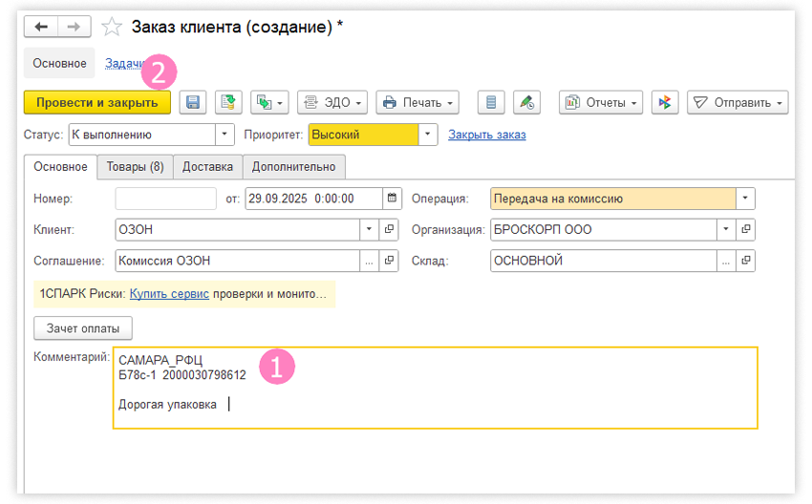812x504 pixels.
Task: Click the save (floppy disk) icon
Action: (192, 102)
